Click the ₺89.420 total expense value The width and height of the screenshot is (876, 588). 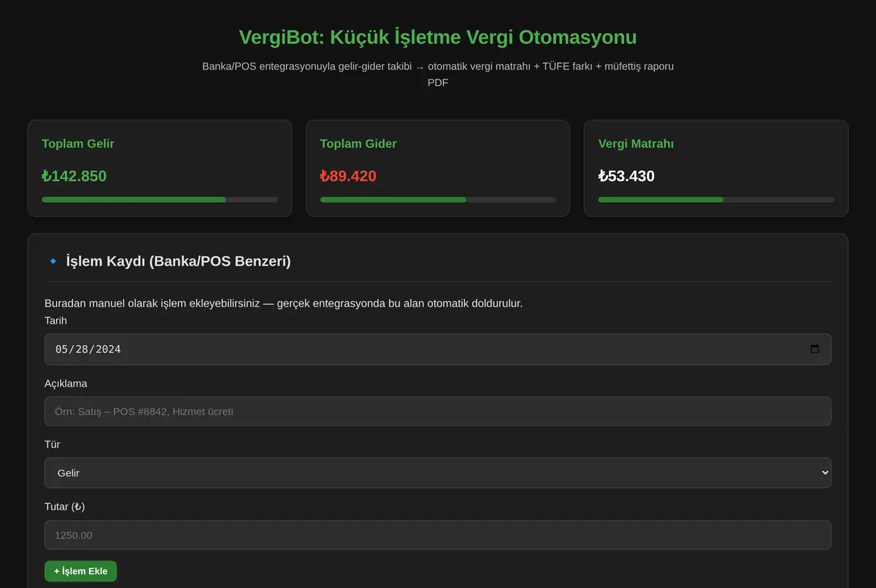coord(348,176)
